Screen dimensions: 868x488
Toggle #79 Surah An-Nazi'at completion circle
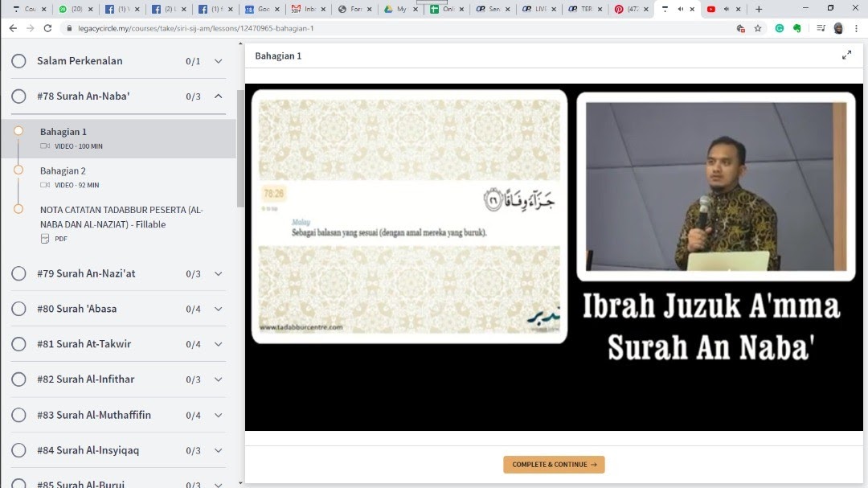pyautogui.click(x=18, y=273)
